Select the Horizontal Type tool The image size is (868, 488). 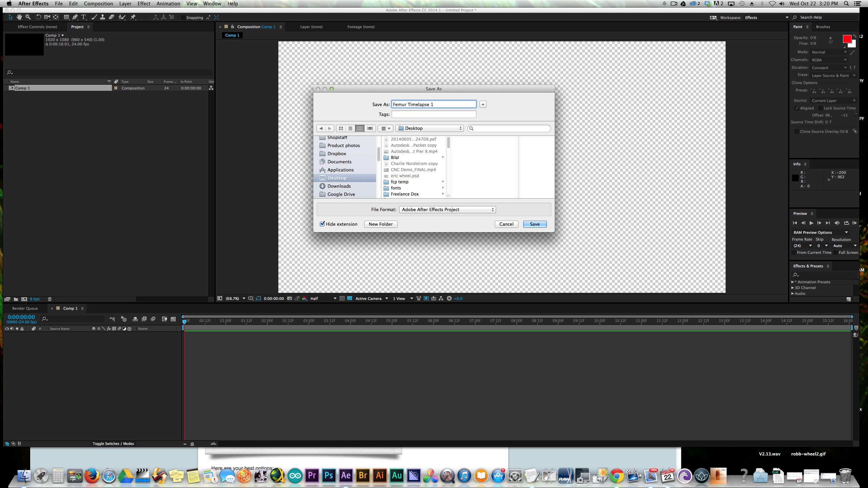[83, 17]
